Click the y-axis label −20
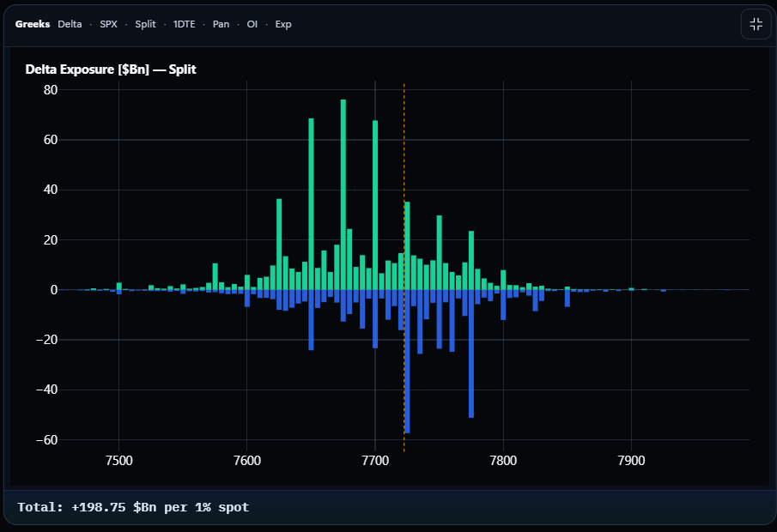Screen dimensions: 777x532 coord(47,340)
